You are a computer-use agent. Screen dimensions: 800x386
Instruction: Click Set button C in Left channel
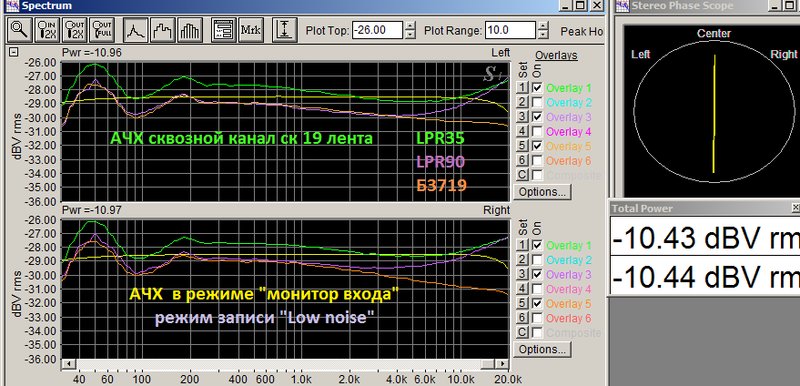[x=521, y=175]
